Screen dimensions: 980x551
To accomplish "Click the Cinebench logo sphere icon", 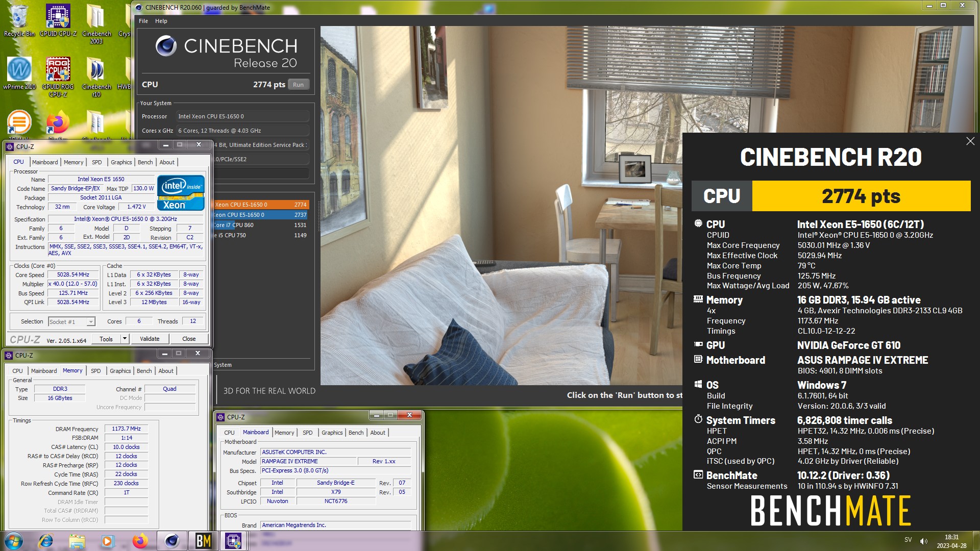I will pyautogui.click(x=166, y=46).
